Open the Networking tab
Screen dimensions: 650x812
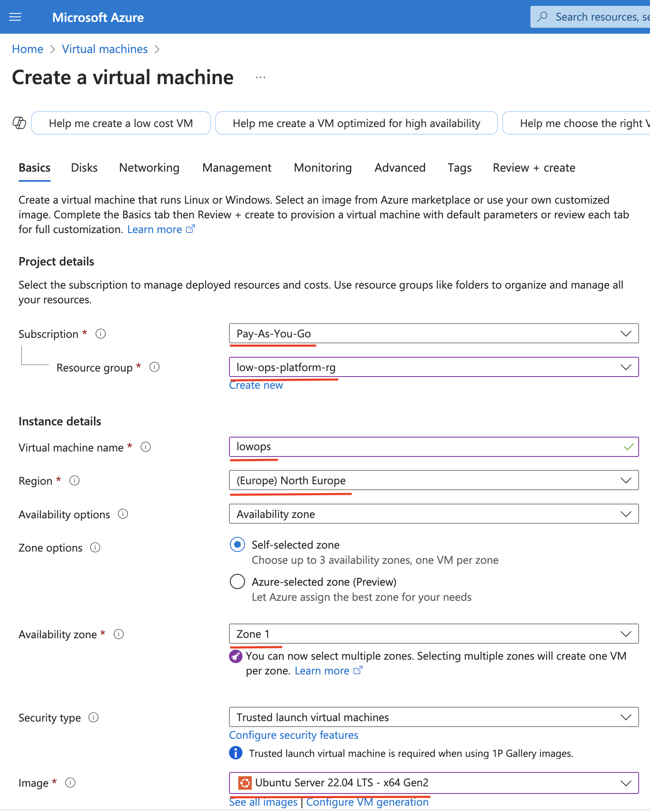(149, 168)
